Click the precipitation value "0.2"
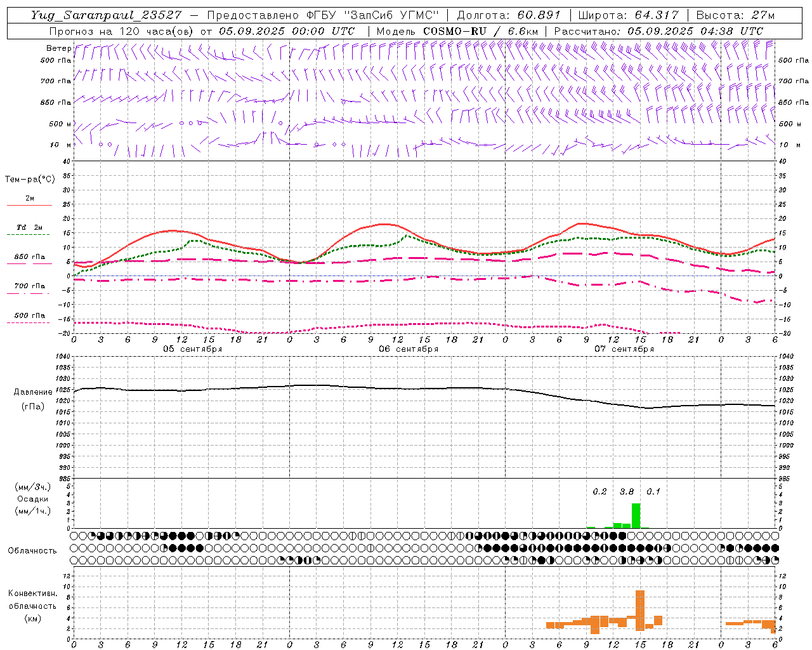The image size is (812, 650). [599, 492]
